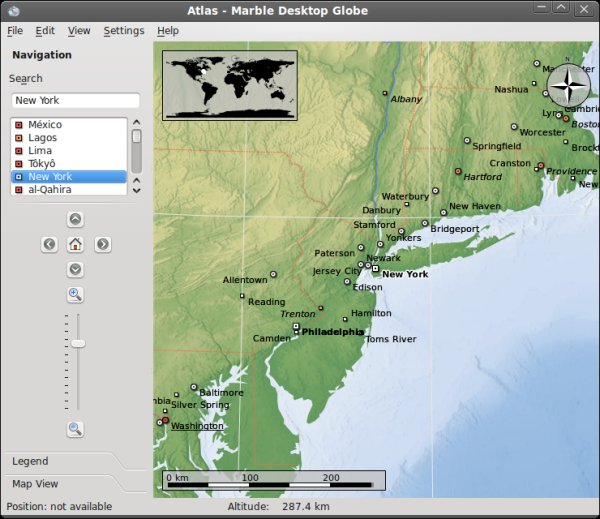The height and width of the screenshot is (519, 600).
Task: Click the pan left arrow button
Action: pos(50,244)
